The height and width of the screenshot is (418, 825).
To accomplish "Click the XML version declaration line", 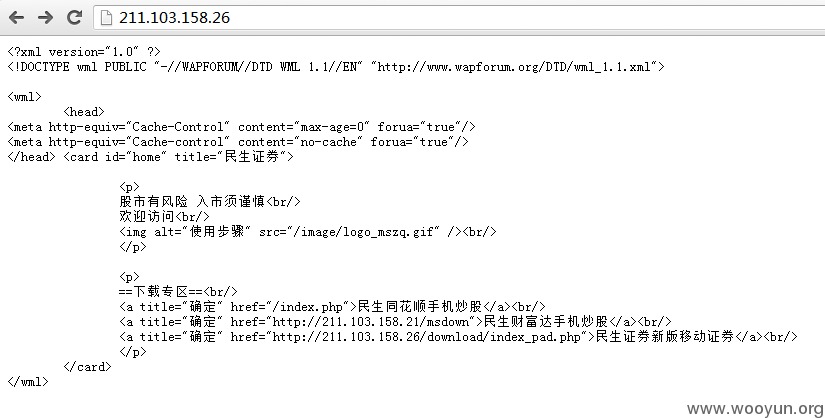I will pyautogui.click(x=84, y=52).
